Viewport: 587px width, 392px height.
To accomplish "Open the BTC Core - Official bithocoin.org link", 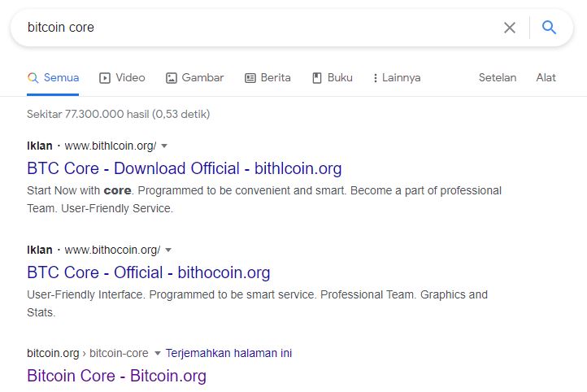I will tap(148, 272).
